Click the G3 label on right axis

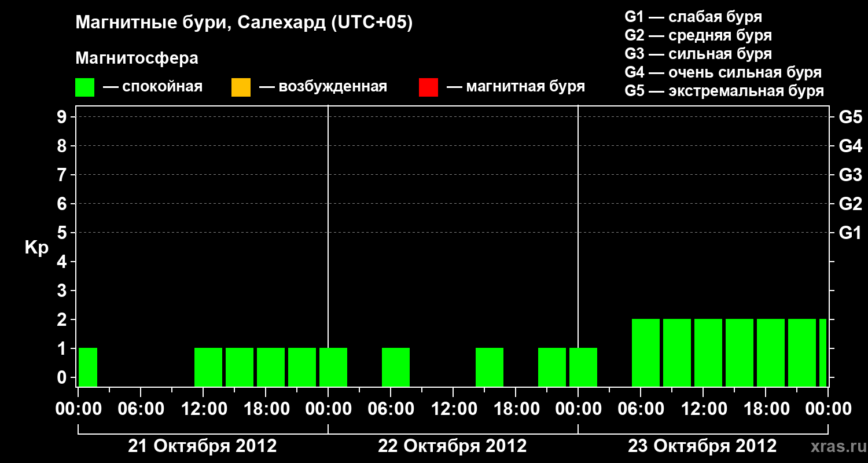click(x=850, y=175)
